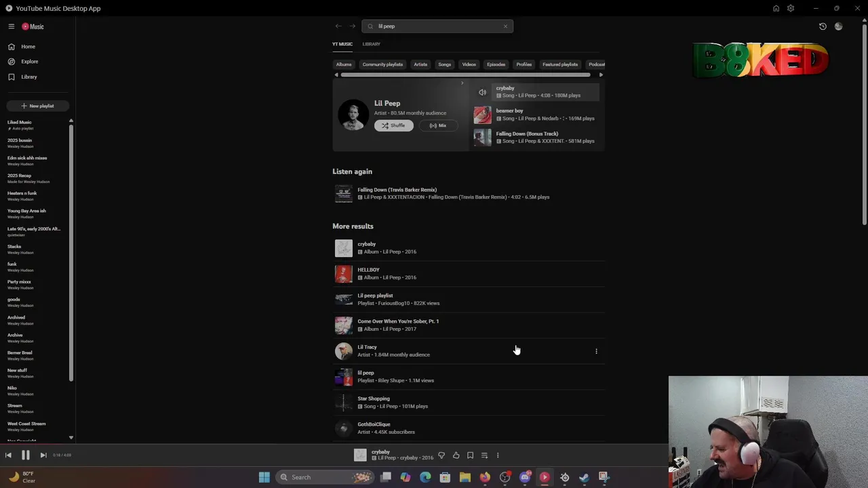
Task: Pause the current song
Action: coord(25,455)
